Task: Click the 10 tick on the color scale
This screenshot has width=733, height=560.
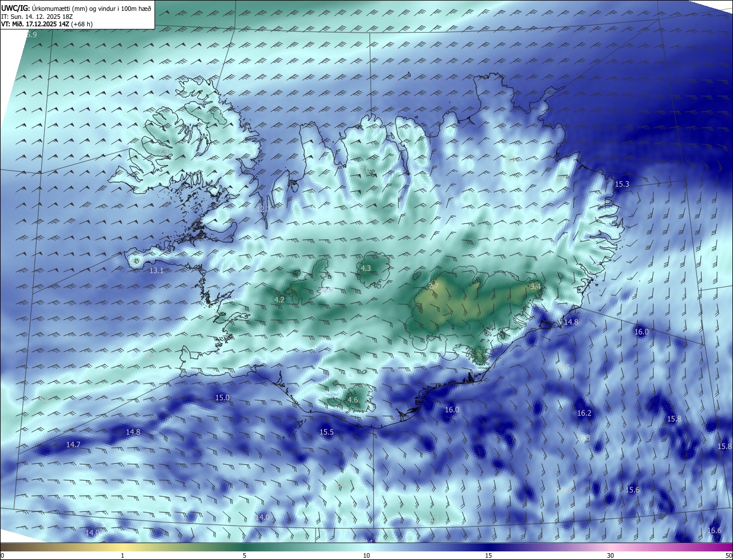Action: (366, 555)
